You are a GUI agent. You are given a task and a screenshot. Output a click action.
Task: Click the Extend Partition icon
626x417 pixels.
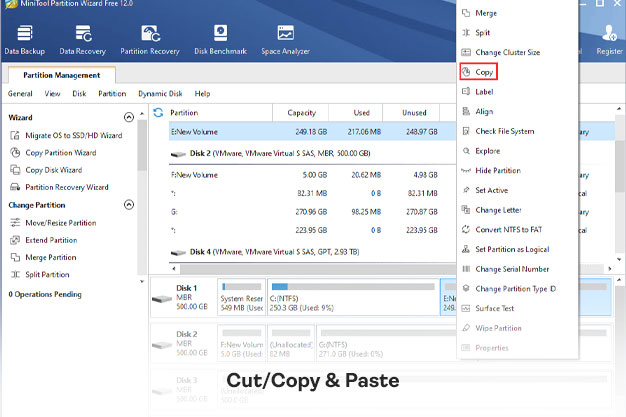click(x=15, y=240)
